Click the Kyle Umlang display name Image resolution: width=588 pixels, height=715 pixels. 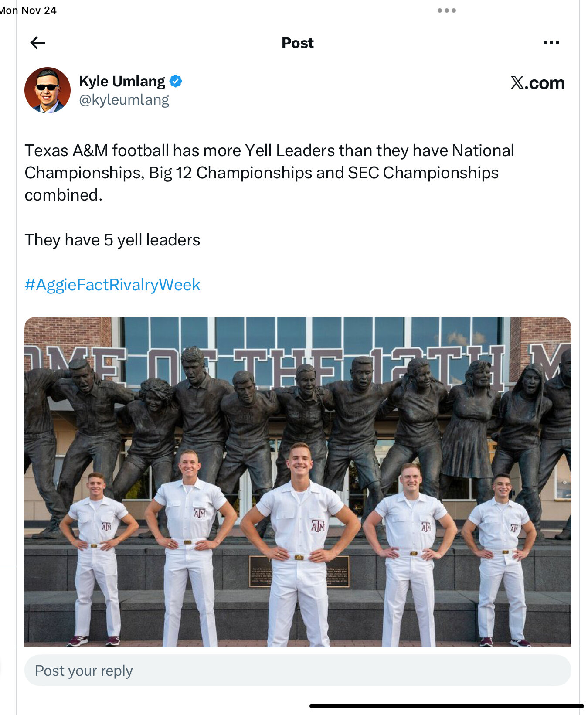coord(122,82)
